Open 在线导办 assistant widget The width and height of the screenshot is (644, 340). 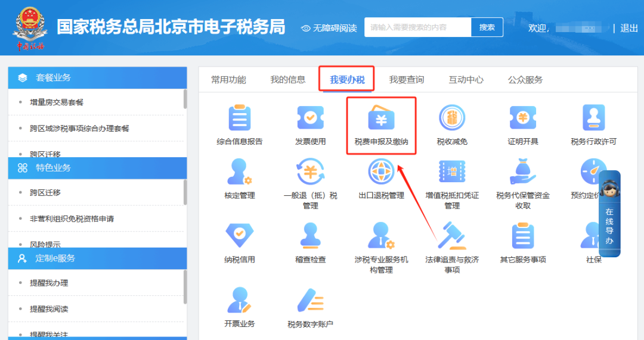pos(609,214)
